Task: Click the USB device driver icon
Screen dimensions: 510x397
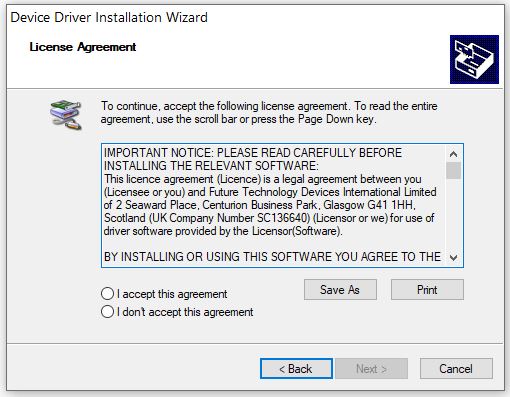Action: pyautogui.click(x=66, y=115)
